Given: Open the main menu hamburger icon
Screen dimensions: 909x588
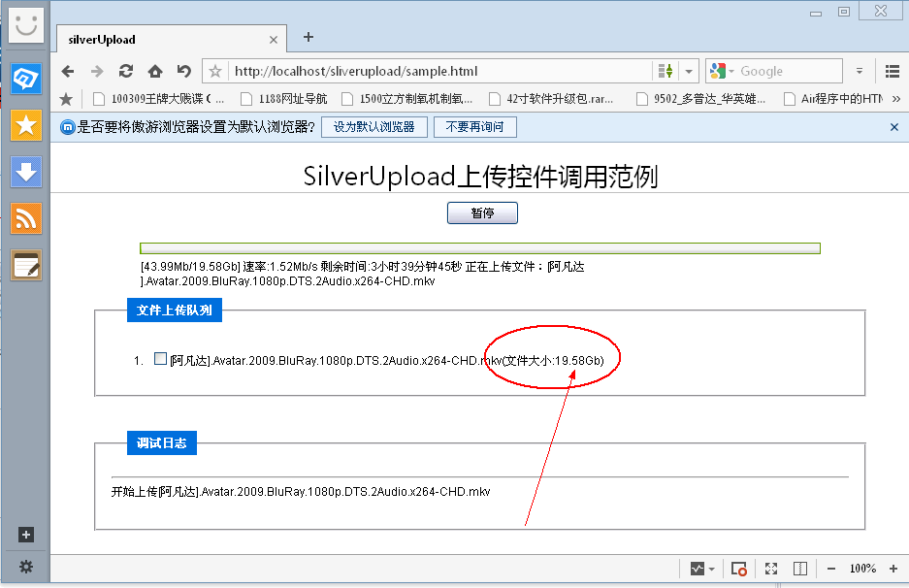Looking at the screenshot, I should pyautogui.click(x=893, y=72).
